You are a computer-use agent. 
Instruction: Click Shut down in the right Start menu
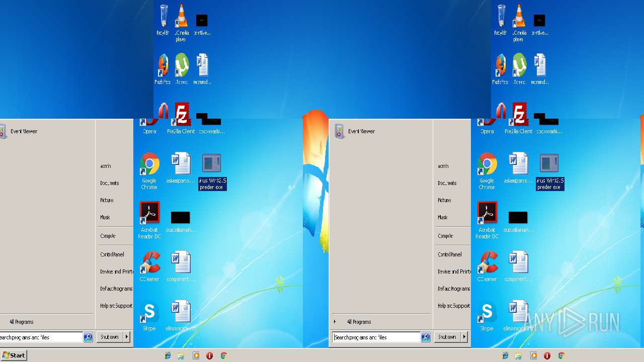point(447,337)
